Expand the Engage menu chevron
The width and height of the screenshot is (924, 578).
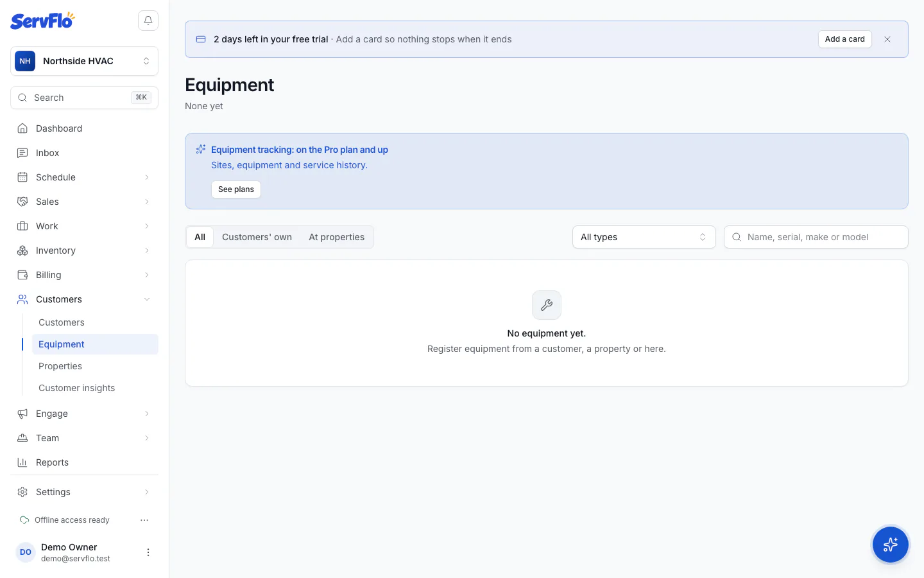[147, 414]
